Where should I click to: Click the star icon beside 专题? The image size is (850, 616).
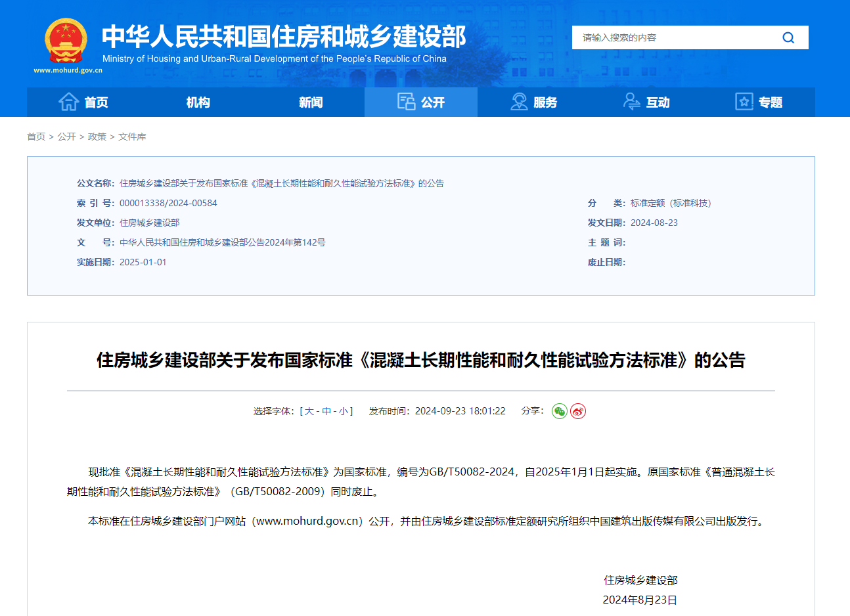tap(744, 102)
